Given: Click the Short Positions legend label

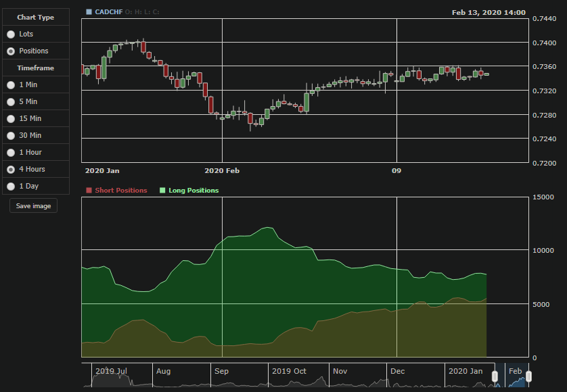Looking at the screenshot, I should click(x=121, y=191).
